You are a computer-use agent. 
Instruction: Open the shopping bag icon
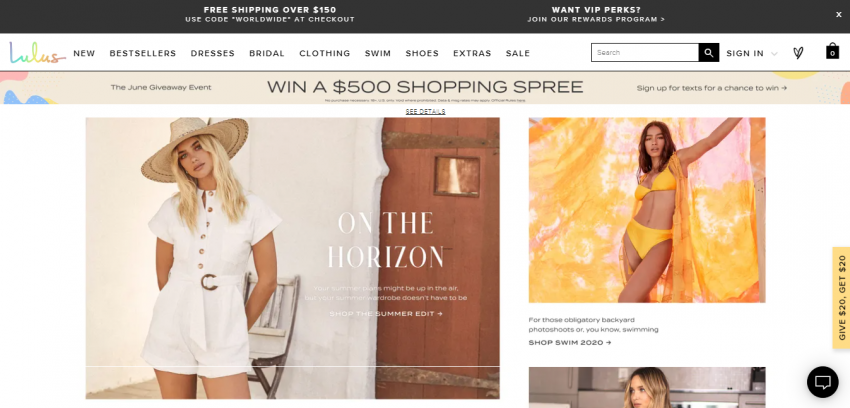point(832,51)
